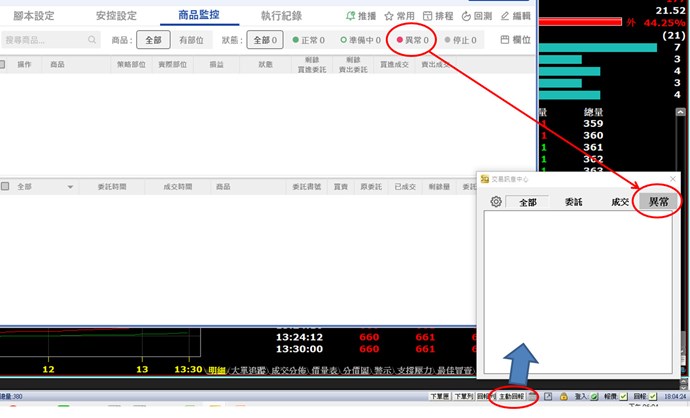This screenshot has height=418, width=690.
Task: Filter by 停止 0 status
Action: tap(460, 40)
